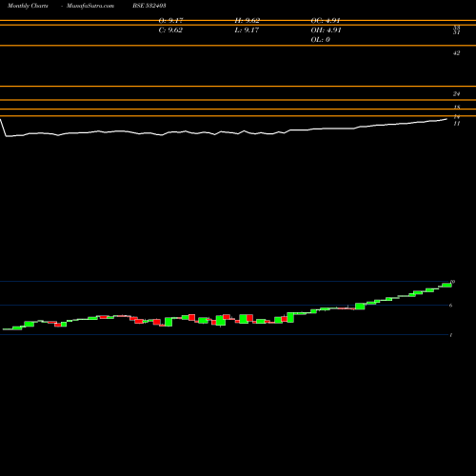Click the 'OC: 4.91' value
This screenshot has width=476, height=476.
(326, 21)
